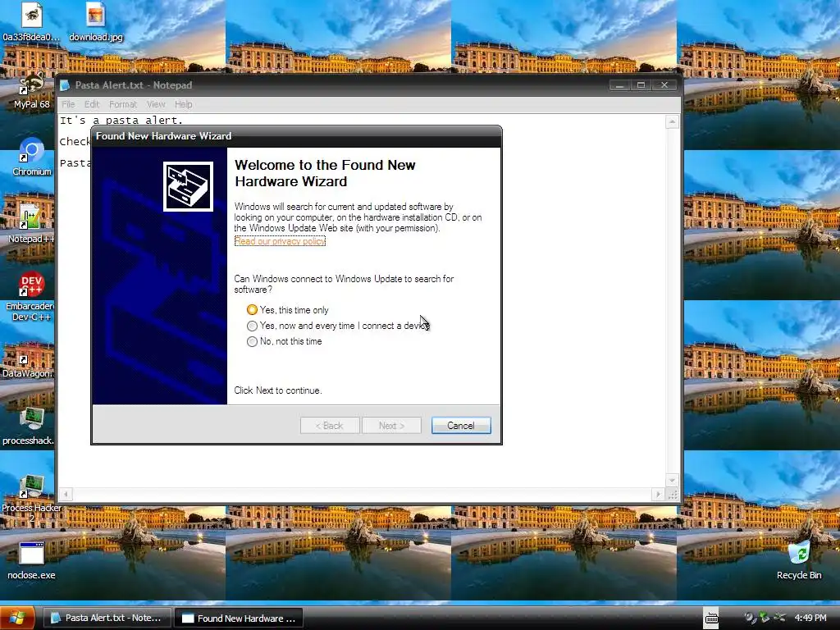Select the download.jpg desktop file

(x=95, y=22)
